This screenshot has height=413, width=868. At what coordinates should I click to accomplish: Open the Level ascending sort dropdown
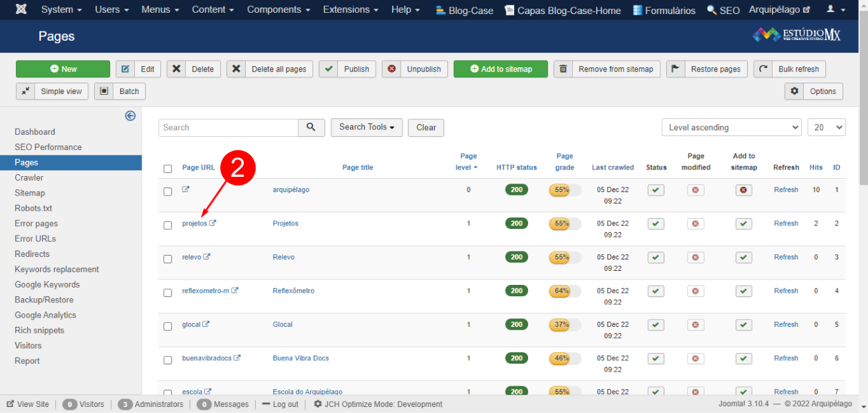(x=731, y=127)
